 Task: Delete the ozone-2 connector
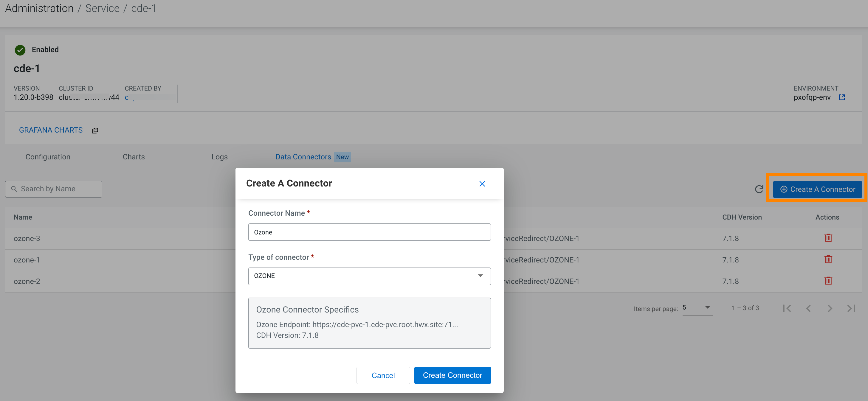[828, 281]
